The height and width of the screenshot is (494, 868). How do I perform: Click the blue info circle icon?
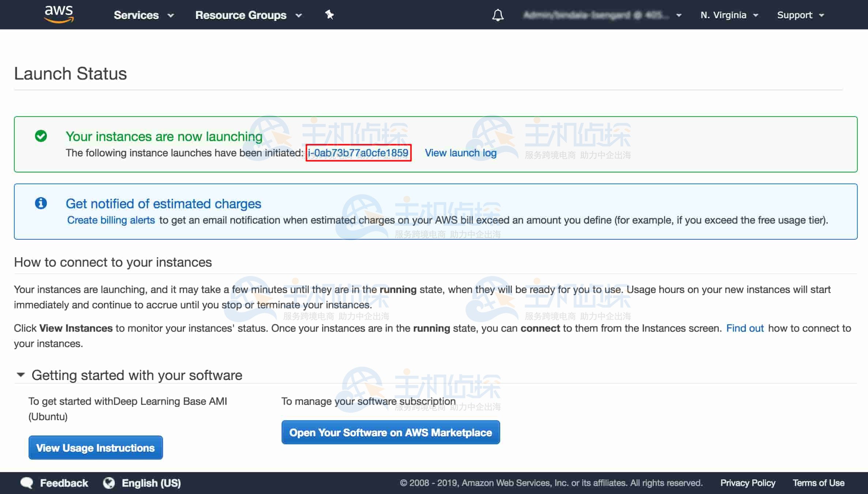[41, 203]
